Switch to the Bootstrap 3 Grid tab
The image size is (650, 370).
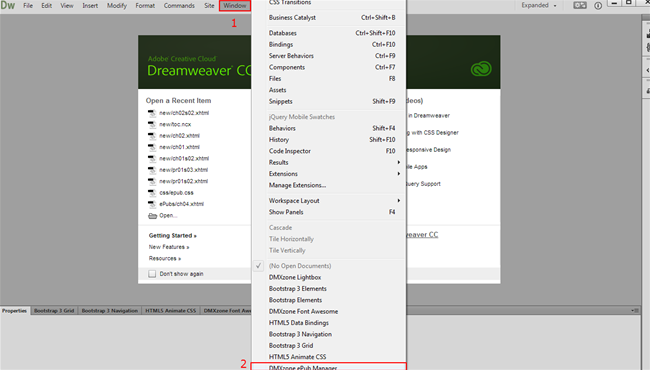(54, 311)
